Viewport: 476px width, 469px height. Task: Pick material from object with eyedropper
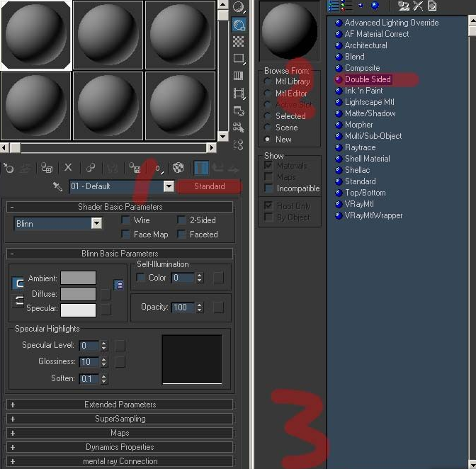click(x=57, y=186)
